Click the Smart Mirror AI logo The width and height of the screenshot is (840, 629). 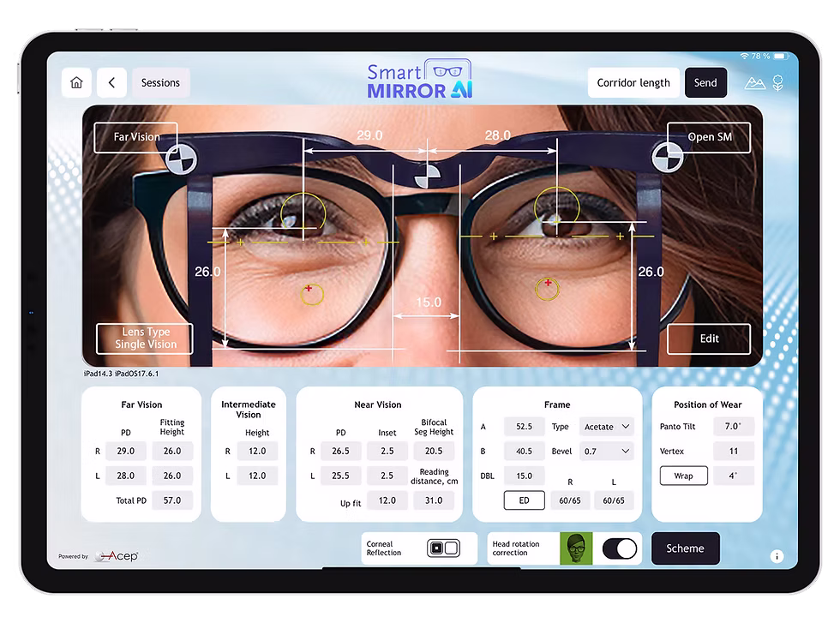point(420,80)
